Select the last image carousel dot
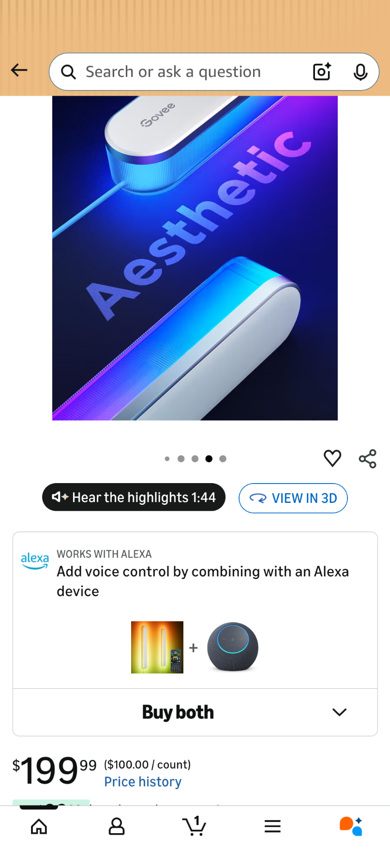Viewport: 390px width, 868px height. (x=223, y=458)
